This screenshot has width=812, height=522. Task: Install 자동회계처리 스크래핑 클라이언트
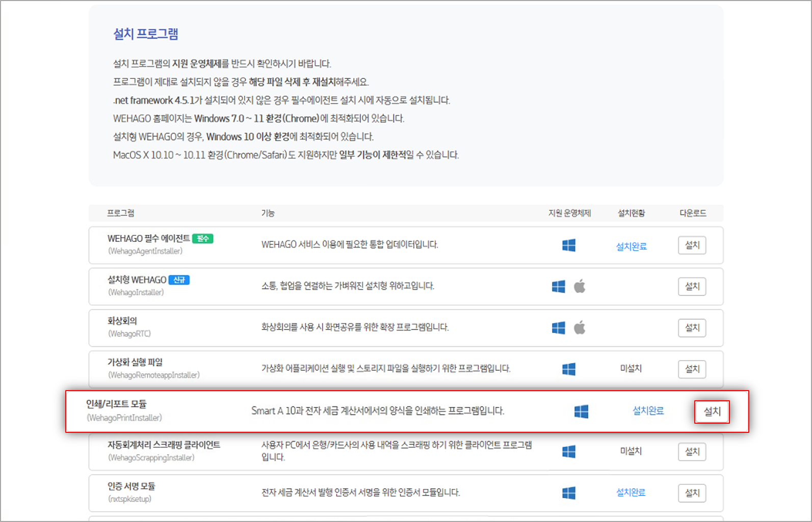click(692, 452)
